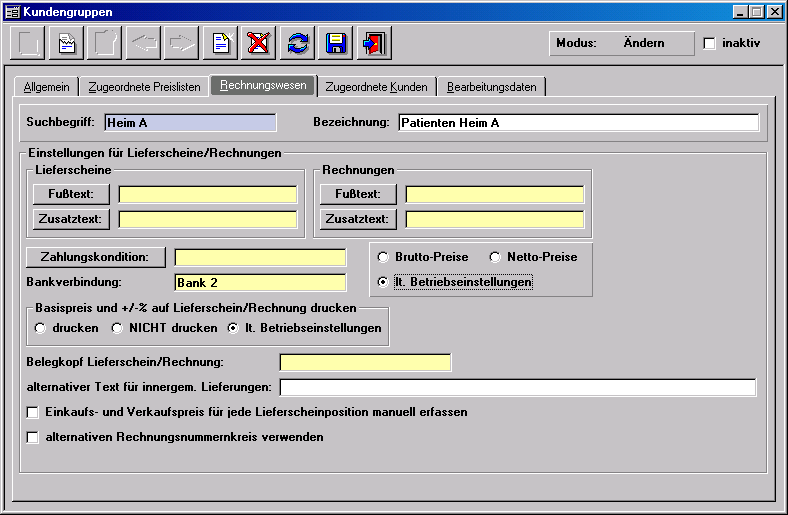The image size is (788, 515).
Task: Save using the floppy disk icon
Action: click(x=336, y=43)
